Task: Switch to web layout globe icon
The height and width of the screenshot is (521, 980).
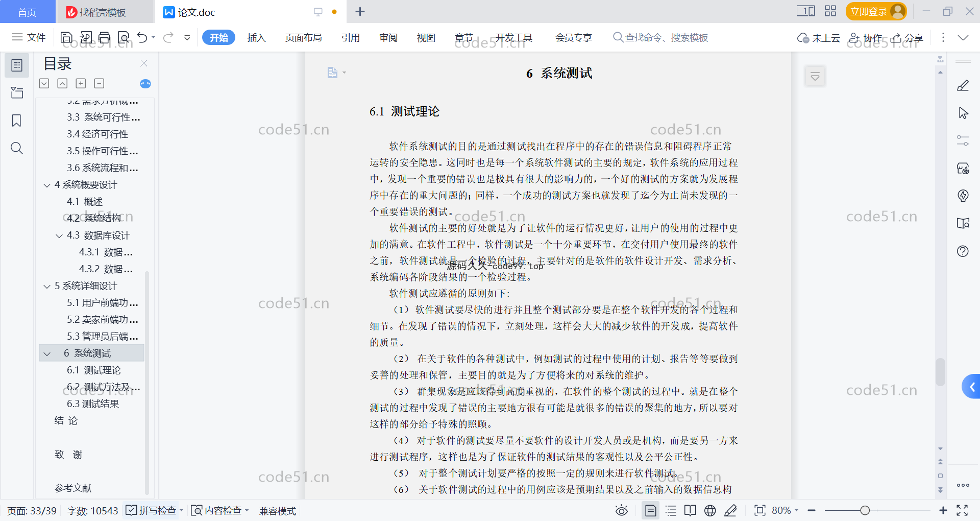Action: (710, 510)
